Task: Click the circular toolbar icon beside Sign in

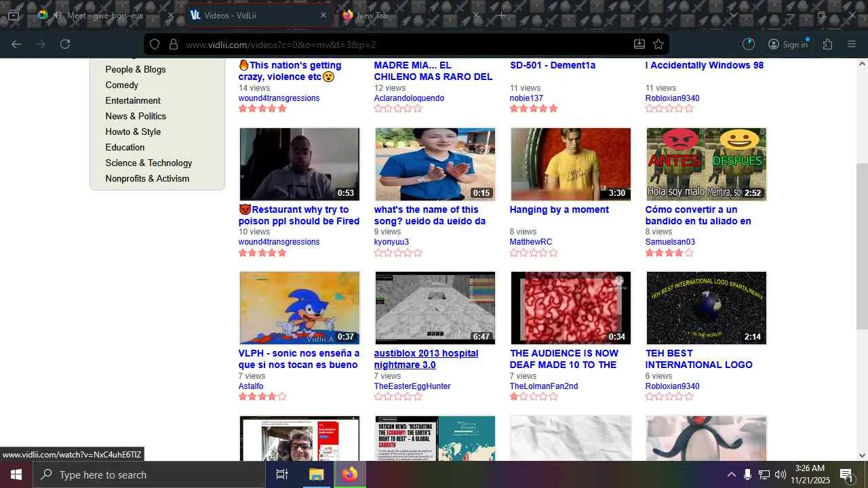Action: [749, 44]
